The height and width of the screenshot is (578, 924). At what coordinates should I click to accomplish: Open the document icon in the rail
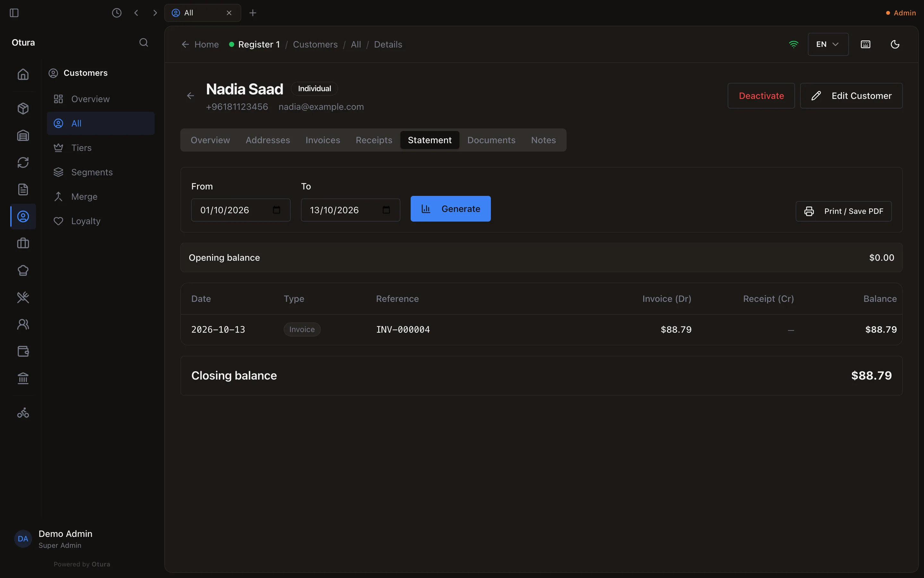click(x=23, y=189)
